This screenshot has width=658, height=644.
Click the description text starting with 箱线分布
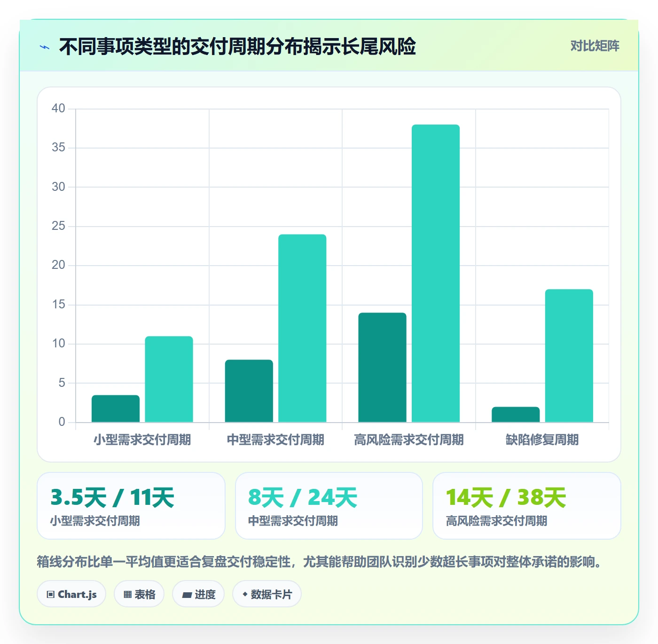320,562
